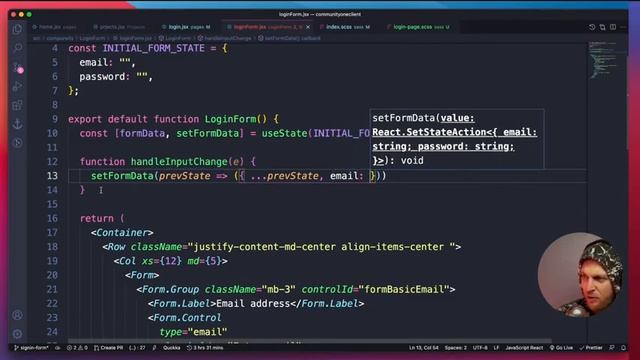Open the Search view in activity bar
This screenshot has width=640, height=360.
pos(18,48)
